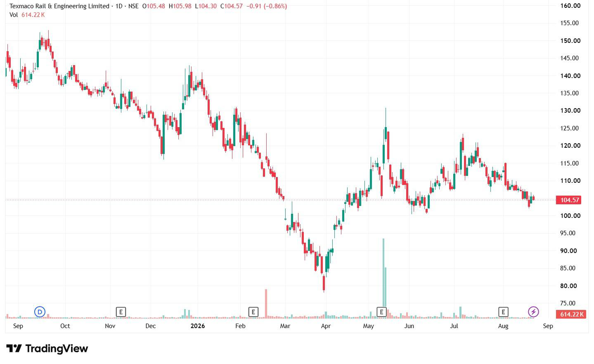Screen dimensions: 594x364
Task: Click the low value L104.30
Action: [x=206, y=6]
